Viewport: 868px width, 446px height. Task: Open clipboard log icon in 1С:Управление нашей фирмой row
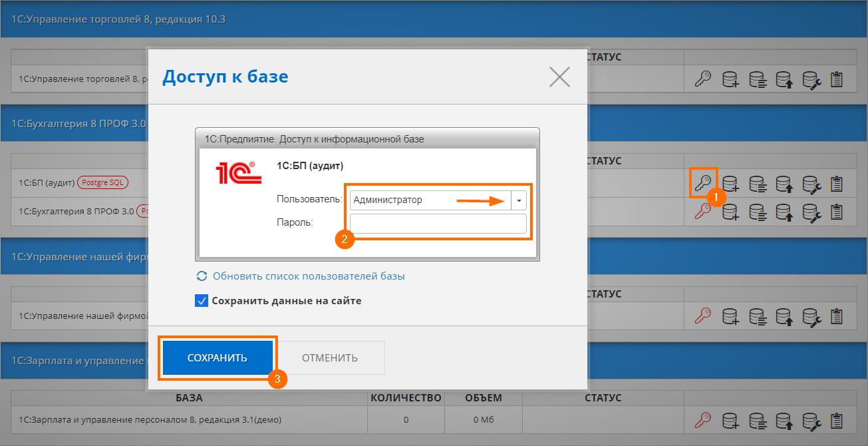click(x=837, y=315)
